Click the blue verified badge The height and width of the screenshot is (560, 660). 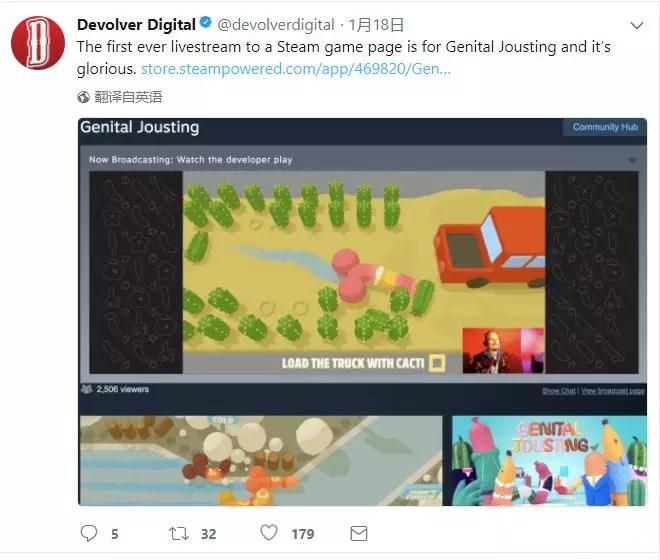205,23
